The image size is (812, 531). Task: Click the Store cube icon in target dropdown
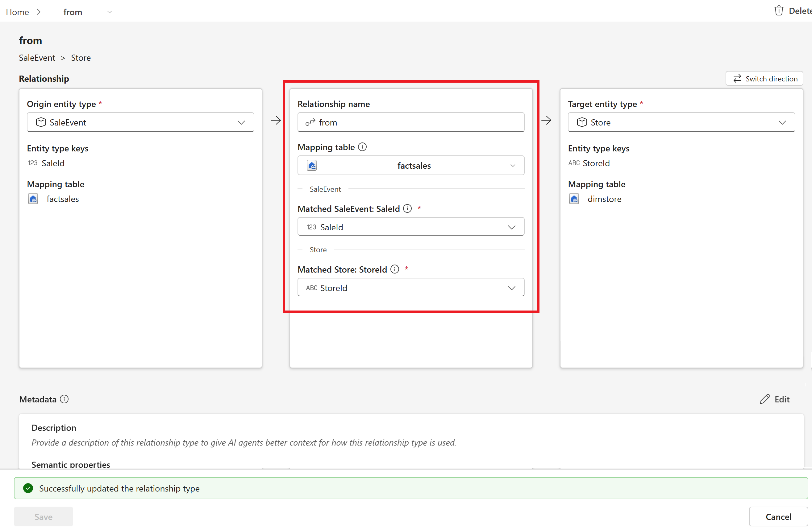pos(582,122)
